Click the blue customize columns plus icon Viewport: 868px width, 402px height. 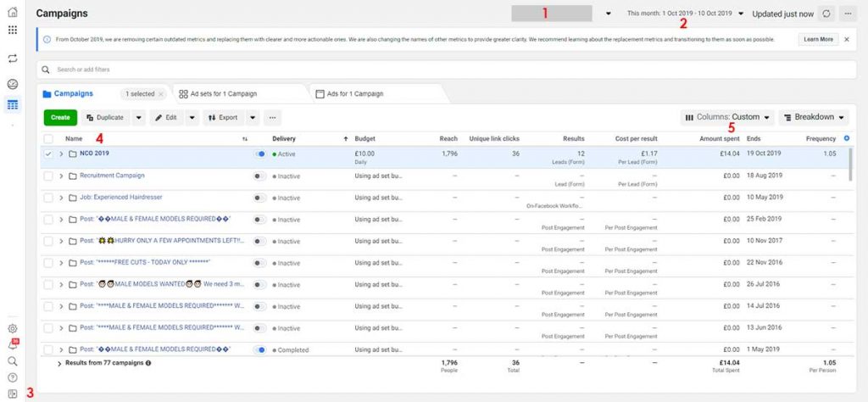[848, 138]
